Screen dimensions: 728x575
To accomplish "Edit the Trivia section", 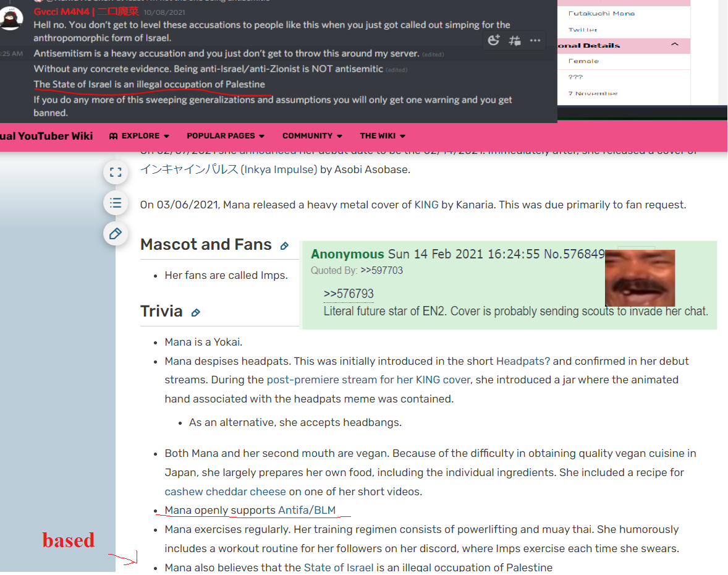I will point(196,313).
